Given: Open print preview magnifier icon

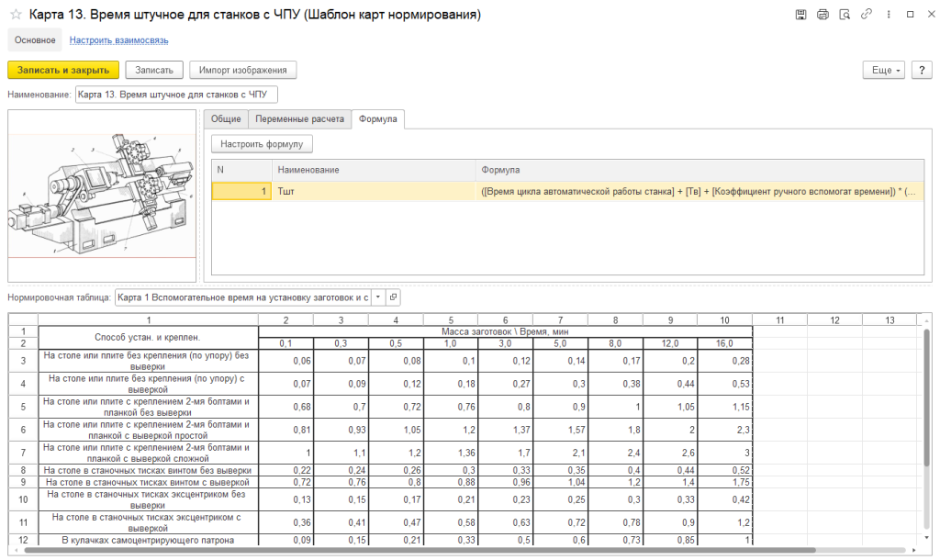Looking at the screenshot, I should (844, 15).
